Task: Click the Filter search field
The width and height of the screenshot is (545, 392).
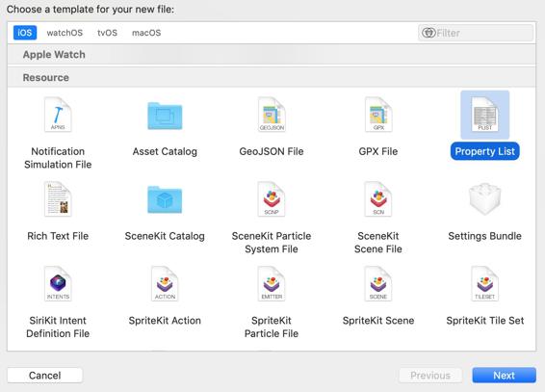Action: point(476,33)
